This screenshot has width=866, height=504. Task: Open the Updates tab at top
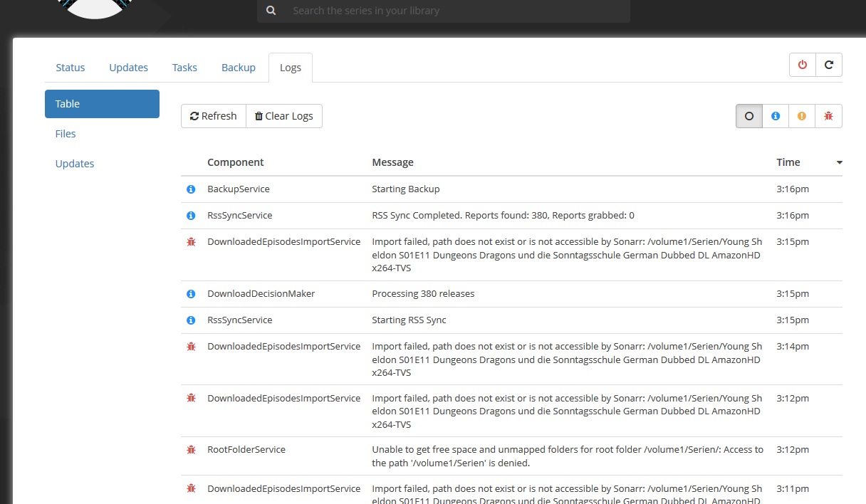(128, 68)
